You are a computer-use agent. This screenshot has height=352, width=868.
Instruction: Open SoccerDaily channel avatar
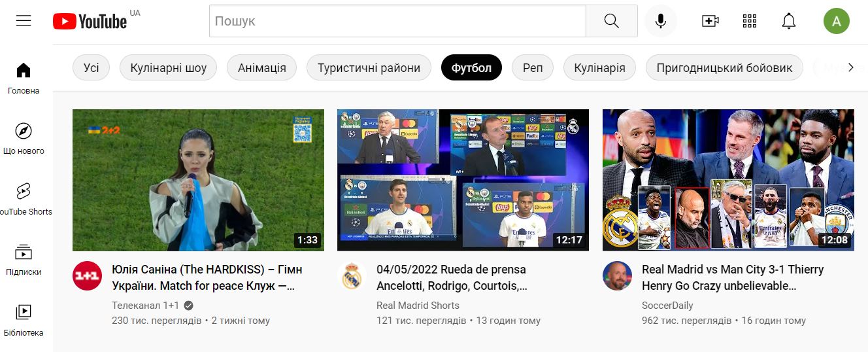[616, 276]
